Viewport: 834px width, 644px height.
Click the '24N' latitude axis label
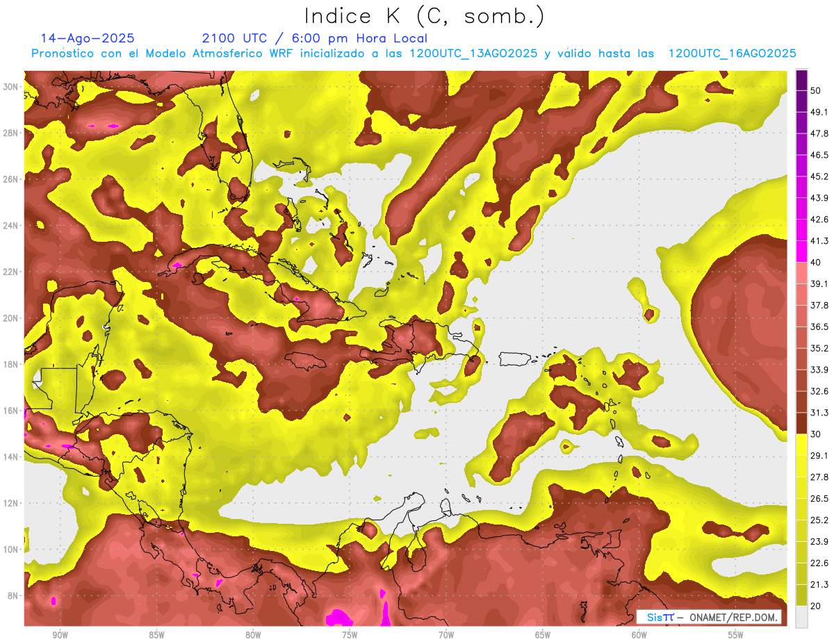(x=12, y=225)
